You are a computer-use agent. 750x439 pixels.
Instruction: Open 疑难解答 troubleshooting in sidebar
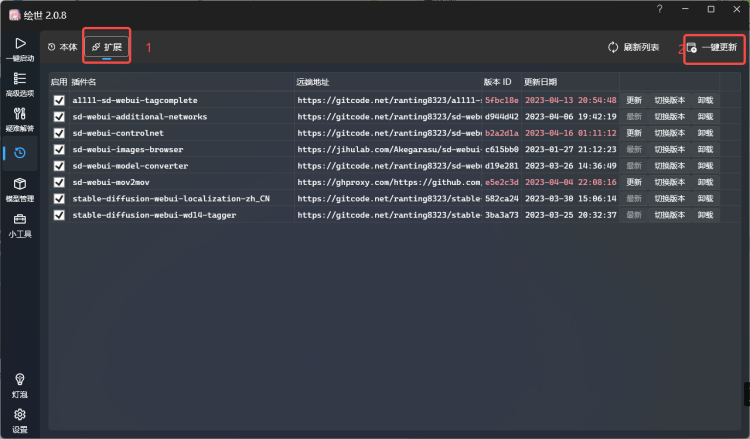coord(19,119)
